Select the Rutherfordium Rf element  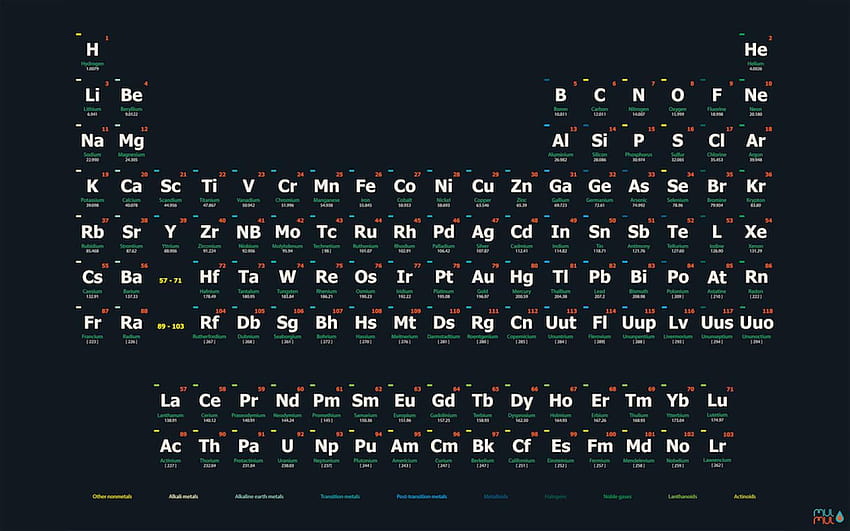210,326
